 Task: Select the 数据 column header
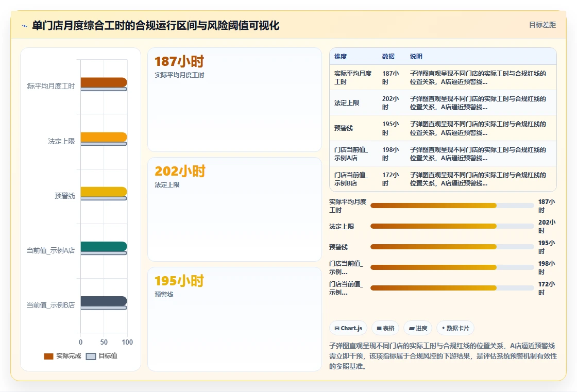tap(388, 57)
